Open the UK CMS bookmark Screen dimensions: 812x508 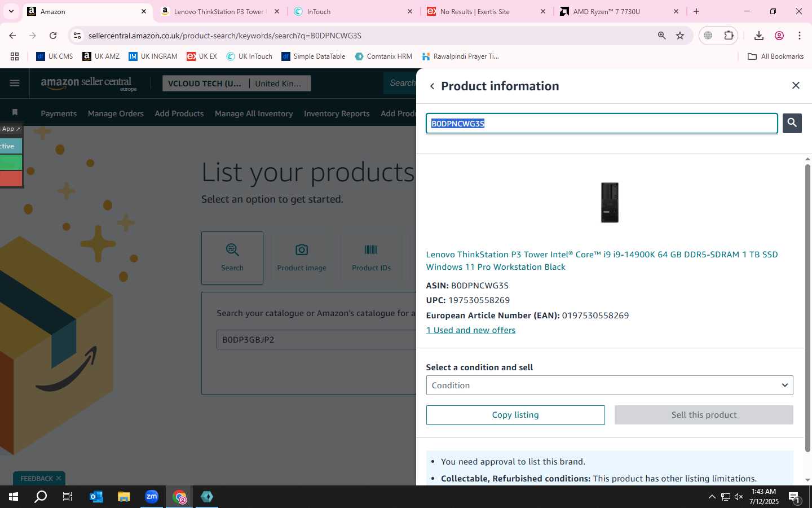[55, 56]
